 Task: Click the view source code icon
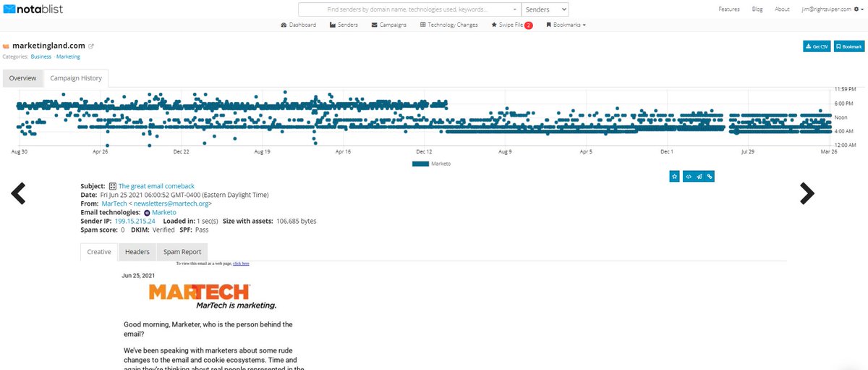click(x=689, y=176)
